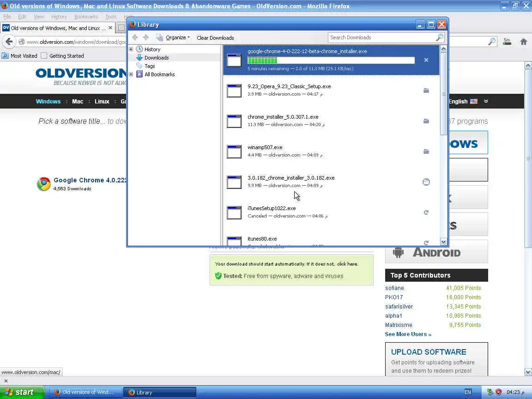Click Library list scroll up arrow
Image resolution: width=532 pixels, height=399 pixels.
click(x=443, y=49)
